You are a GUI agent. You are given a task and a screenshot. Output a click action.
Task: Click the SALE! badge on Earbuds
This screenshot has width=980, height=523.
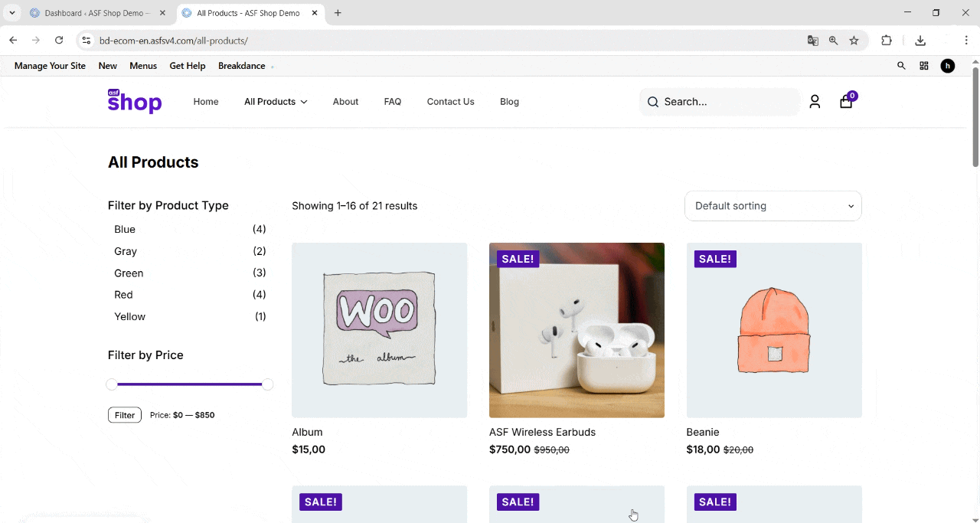coord(518,259)
